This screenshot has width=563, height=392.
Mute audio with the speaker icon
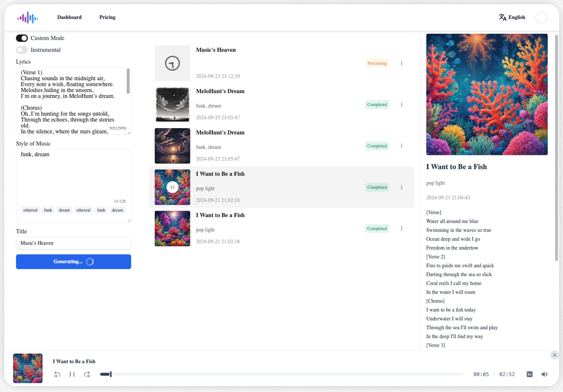(x=544, y=374)
